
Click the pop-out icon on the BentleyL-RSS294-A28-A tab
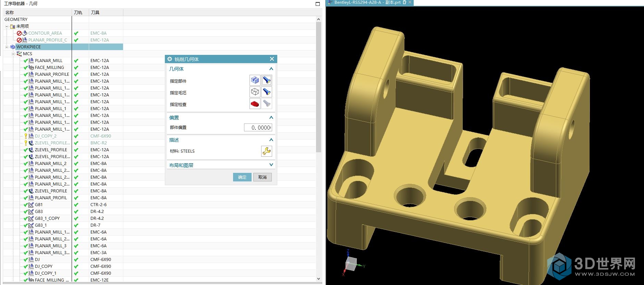[404, 2]
